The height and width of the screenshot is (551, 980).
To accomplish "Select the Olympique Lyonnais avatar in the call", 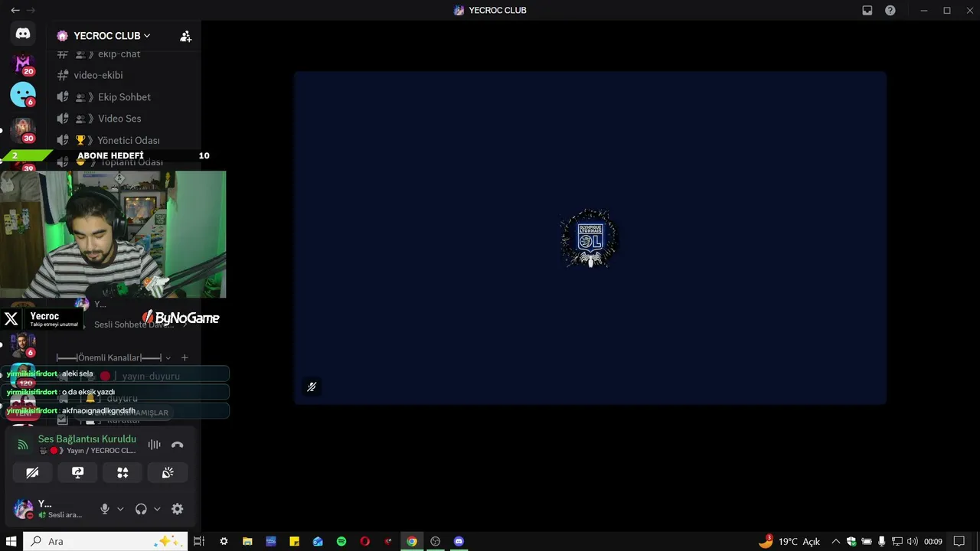I will 590,239.
